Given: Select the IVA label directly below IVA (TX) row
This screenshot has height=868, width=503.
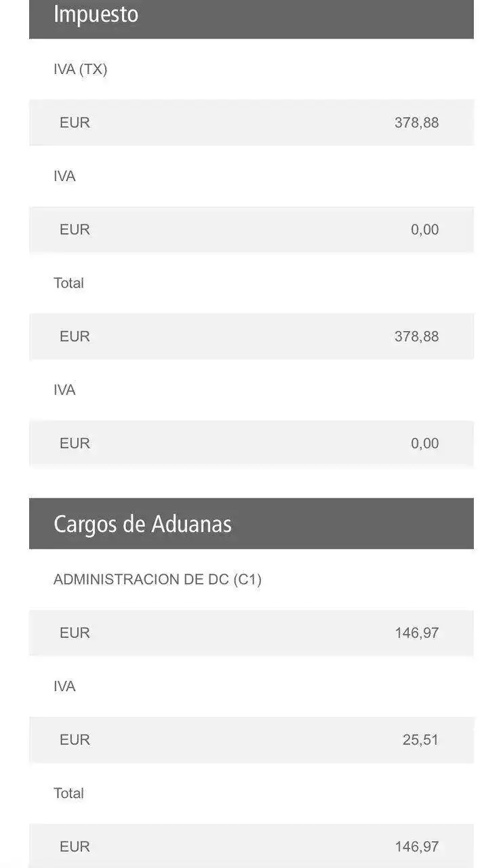Looking at the screenshot, I should tap(64, 176).
